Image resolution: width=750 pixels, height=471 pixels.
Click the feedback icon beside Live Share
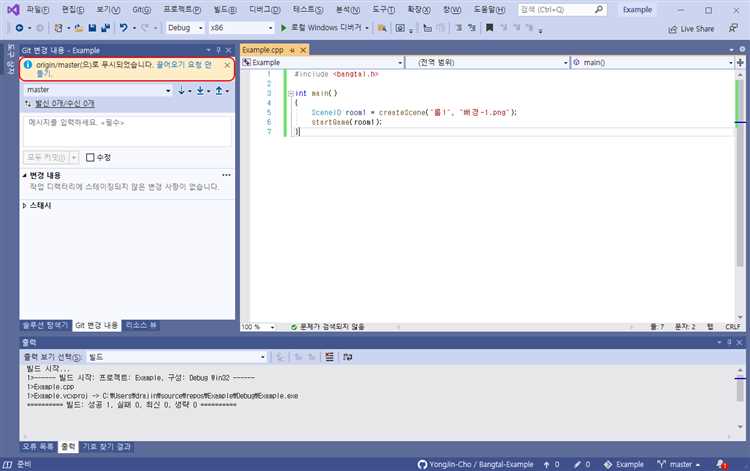tap(733, 28)
